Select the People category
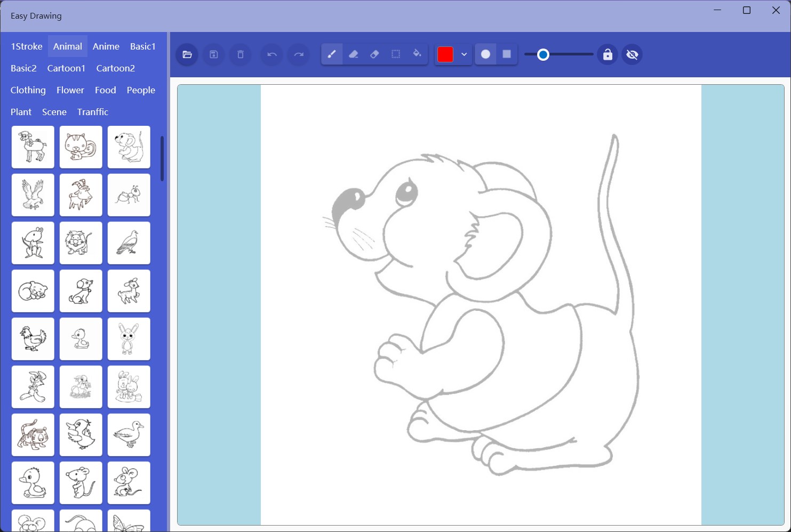This screenshot has height=532, width=791. [141, 90]
